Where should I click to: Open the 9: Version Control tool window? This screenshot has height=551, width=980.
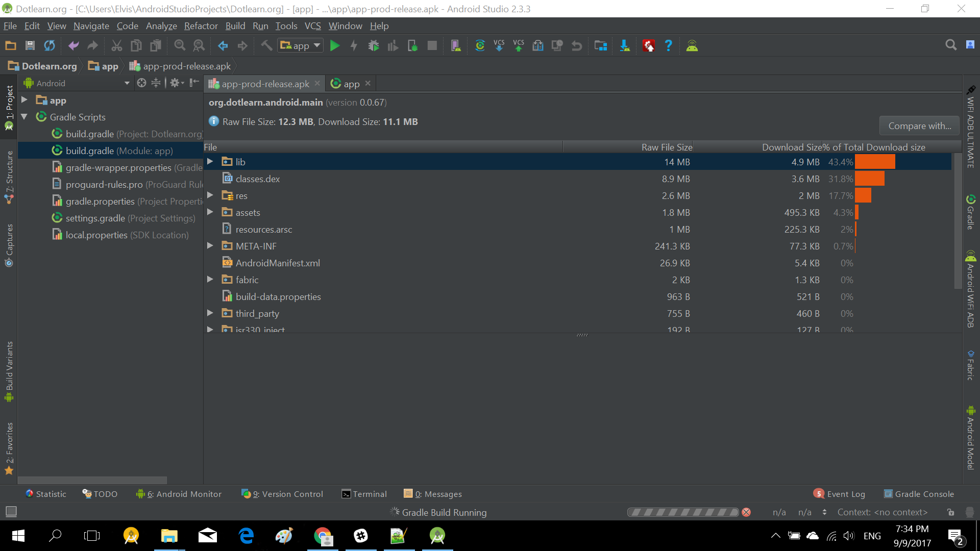(x=282, y=494)
